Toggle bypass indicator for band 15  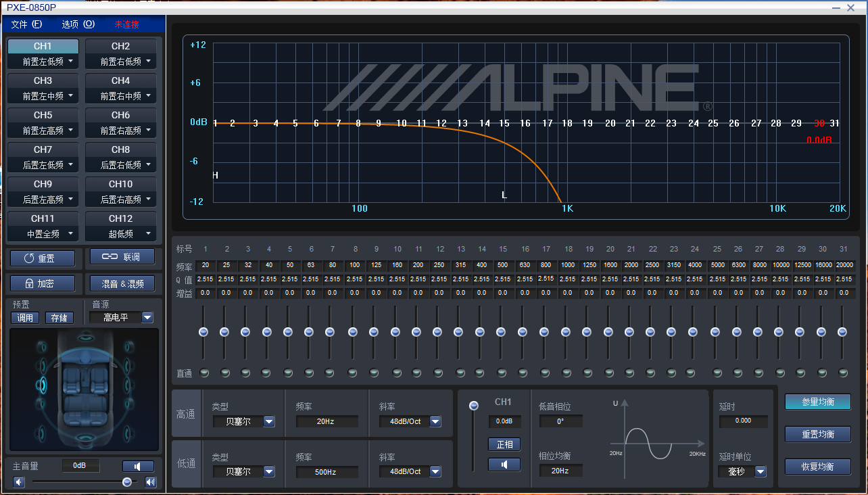(x=502, y=373)
